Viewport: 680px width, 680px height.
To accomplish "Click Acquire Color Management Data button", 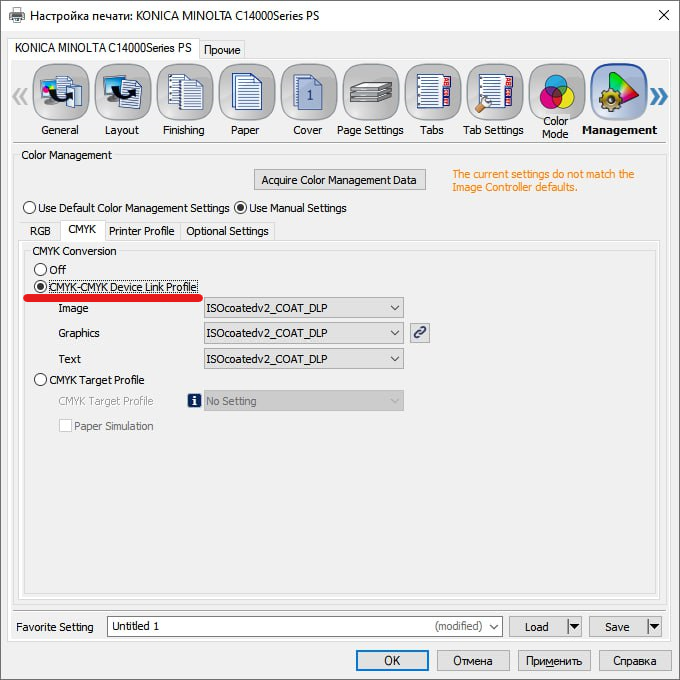I will 340,180.
